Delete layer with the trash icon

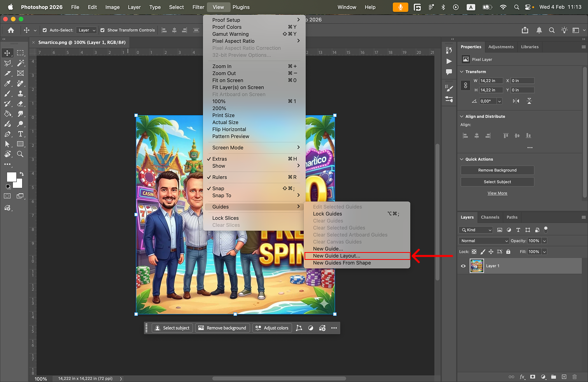pyautogui.click(x=574, y=377)
